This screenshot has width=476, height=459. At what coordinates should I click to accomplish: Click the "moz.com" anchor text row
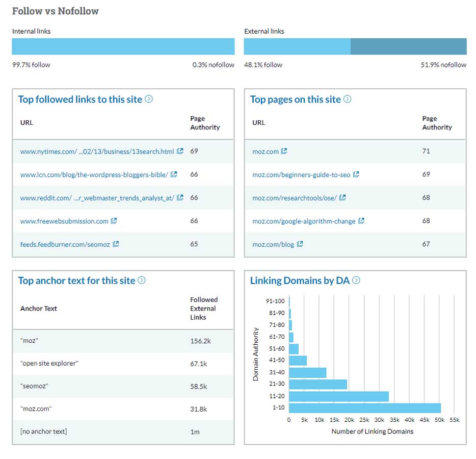pyautogui.click(x=123, y=409)
